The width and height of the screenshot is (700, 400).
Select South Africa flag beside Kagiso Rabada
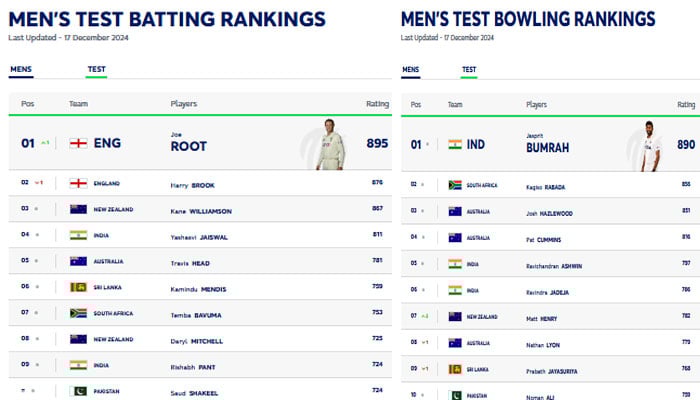coord(456,185)
